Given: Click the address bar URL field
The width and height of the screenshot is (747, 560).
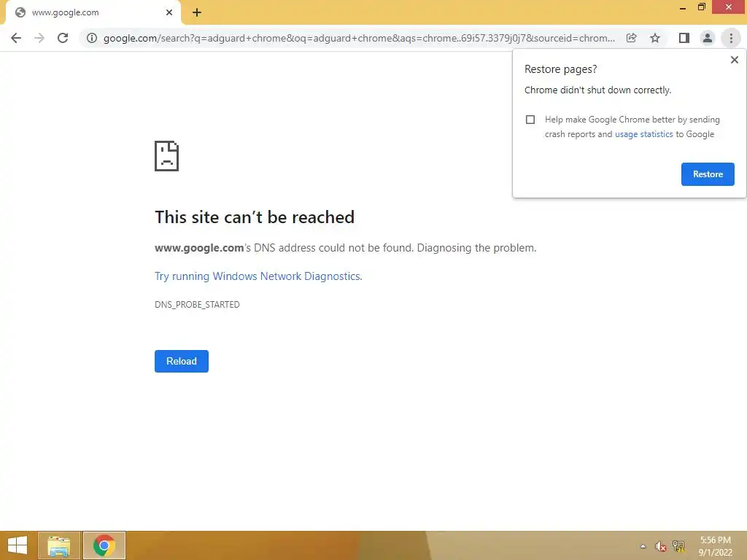Looking at the screenshot, I should [x=358, y=38].
